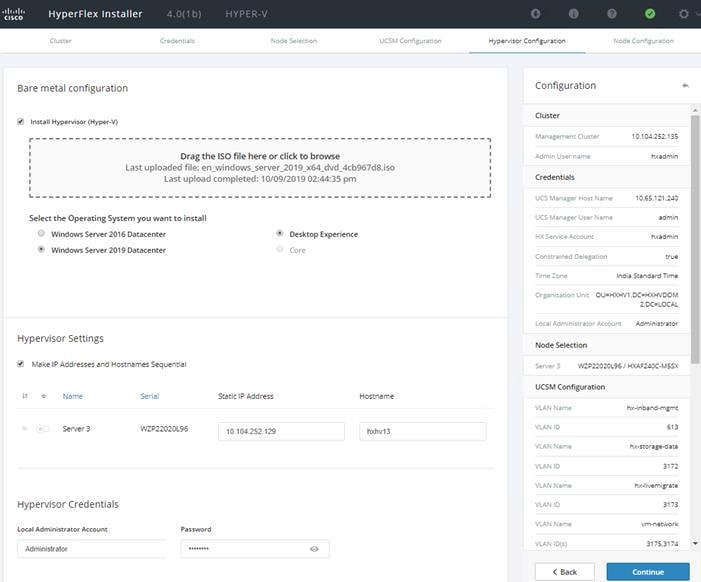Click the Continue button
Viewport: 701px width, 582px height.
tap(648, 572)
